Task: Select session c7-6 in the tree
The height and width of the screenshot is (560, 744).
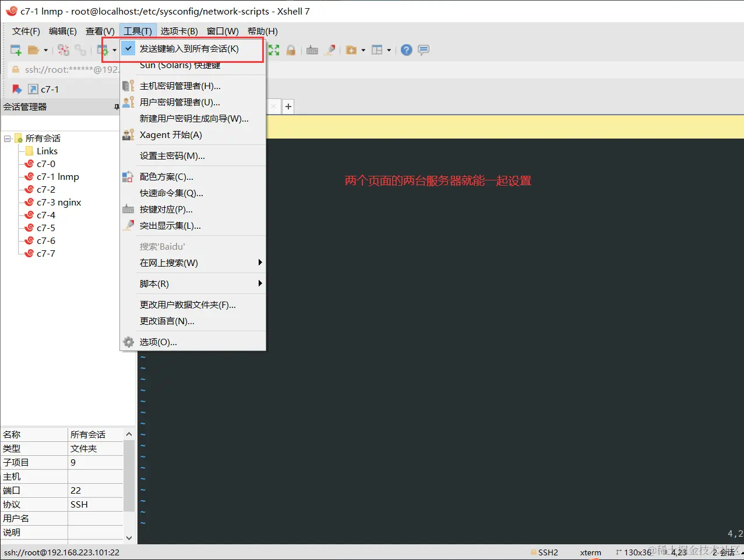Action: pyautogui.click(x=46, y=241)
